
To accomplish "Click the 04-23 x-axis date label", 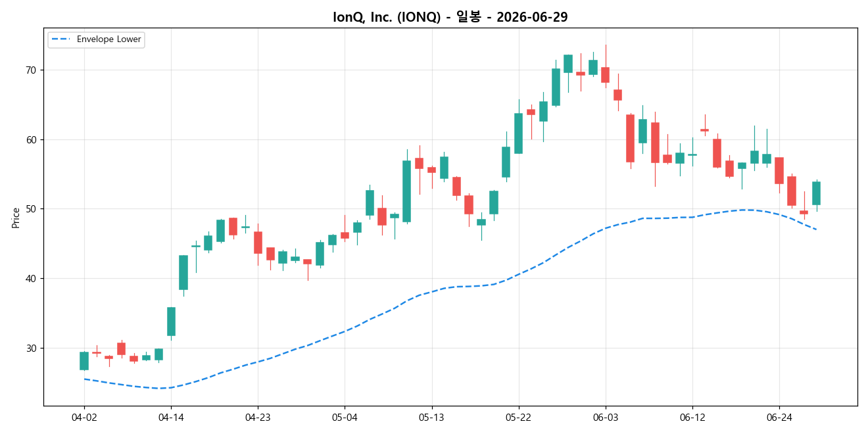I will coord(257,417).
